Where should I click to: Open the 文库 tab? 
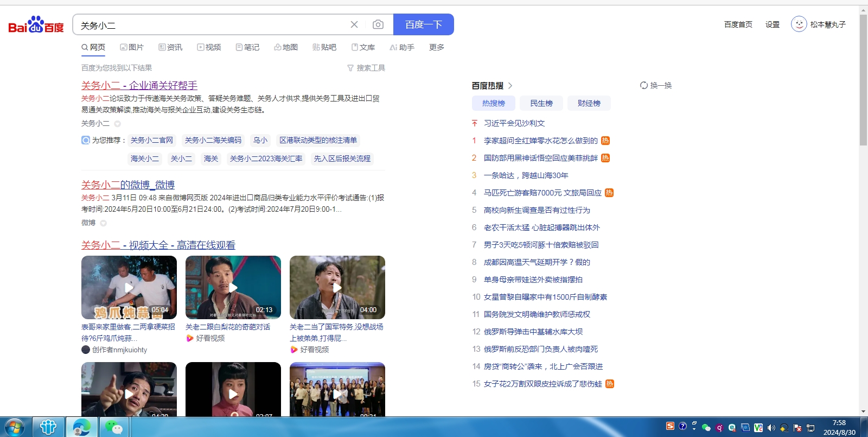(x=363, y=47)
